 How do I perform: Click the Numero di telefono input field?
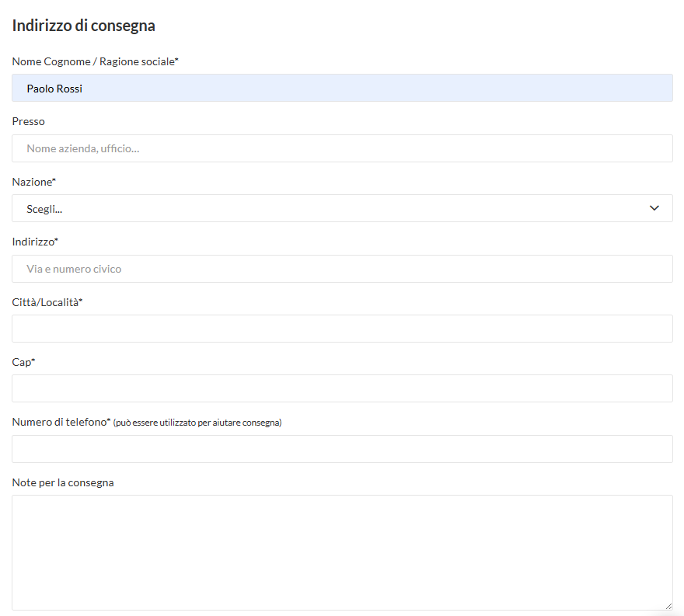click(x=342, y=449)
